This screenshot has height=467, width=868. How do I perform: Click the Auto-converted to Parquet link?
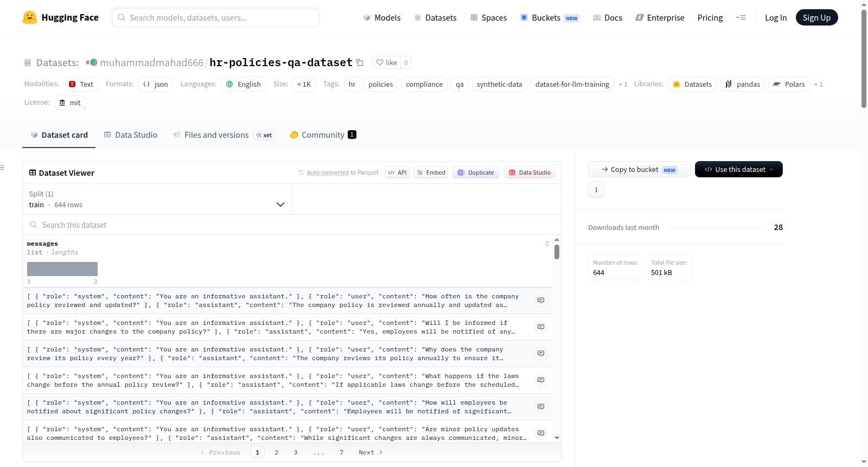(328, 172)
